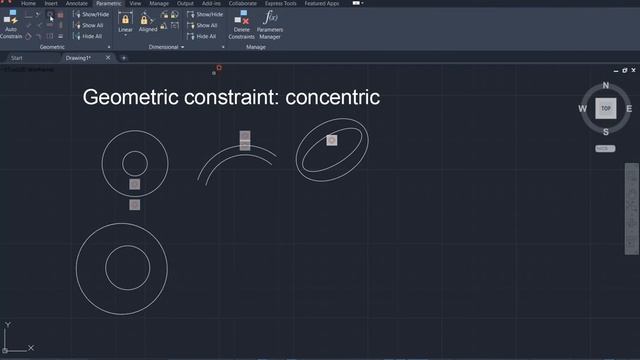
Task: Click Hide All in the Dimensional panel
Action: pos(202,36)
